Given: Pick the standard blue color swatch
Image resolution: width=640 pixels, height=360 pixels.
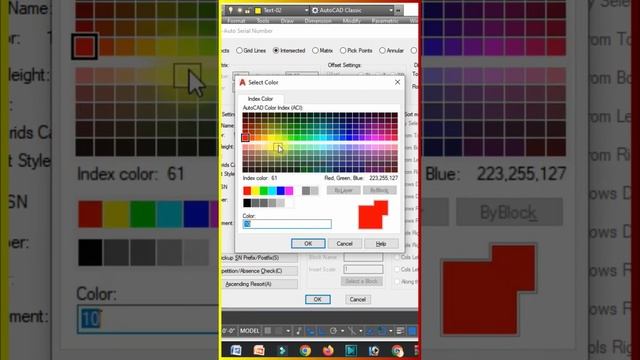Looking at the screenshot, I should point(281,191).
